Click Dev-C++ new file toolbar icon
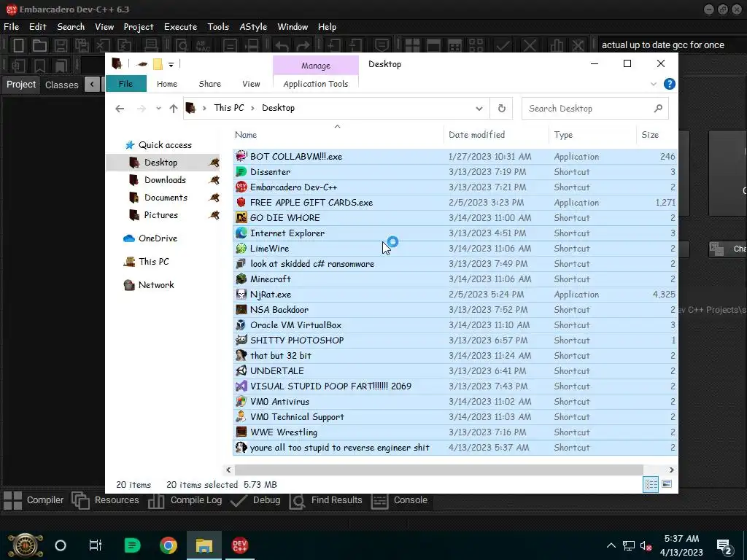This screenshot has height=560, width=747. (x=18, y=45)
